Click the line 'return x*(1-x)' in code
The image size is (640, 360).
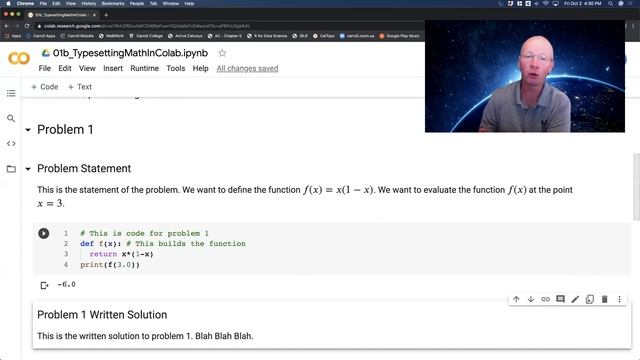pyautogui.click(x=121, y=254)
